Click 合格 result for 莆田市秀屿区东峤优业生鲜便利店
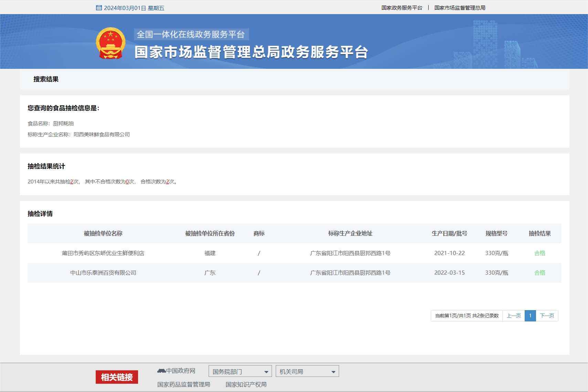The height and width of the screenshot is (392, 588). [x=539, y=253]
